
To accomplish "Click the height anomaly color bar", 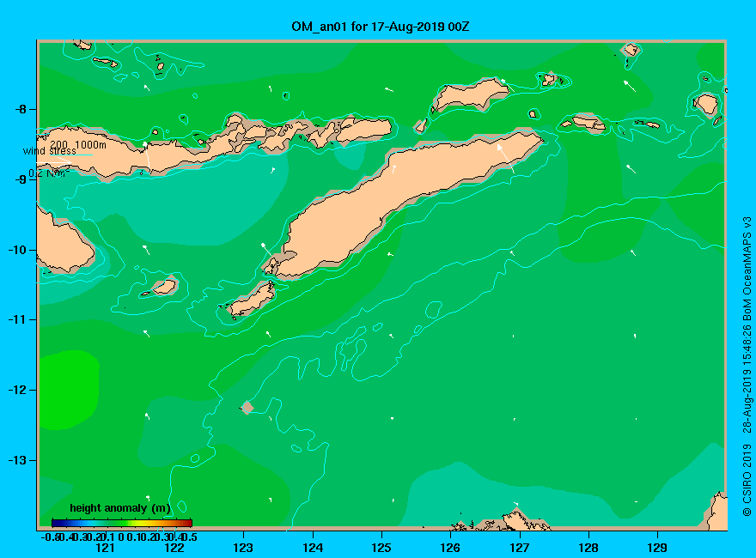I will click(x=122, y=523).
